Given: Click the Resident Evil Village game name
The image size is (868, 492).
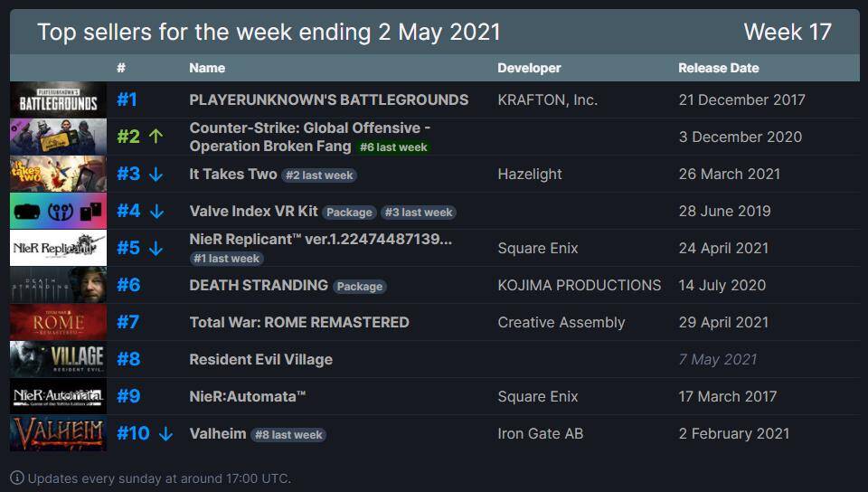Looking at the screenshot, I should click(x=260, y=359).
